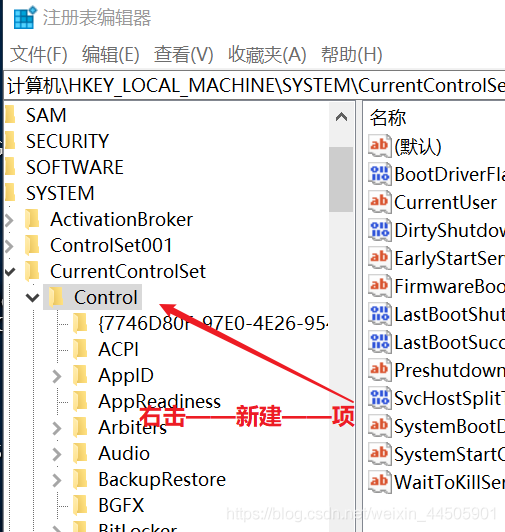The image size is (505, 532).
Task: Click the ACPI folder icon
Action: [80, 349]
